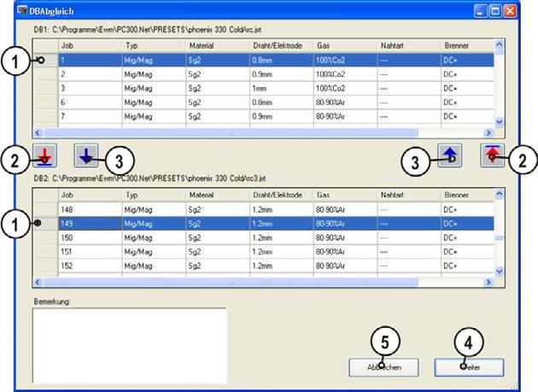The width and height of the screenshot is (538, 392).
Task: Sort DB1 table by Job column header
Action: (90, 45)
